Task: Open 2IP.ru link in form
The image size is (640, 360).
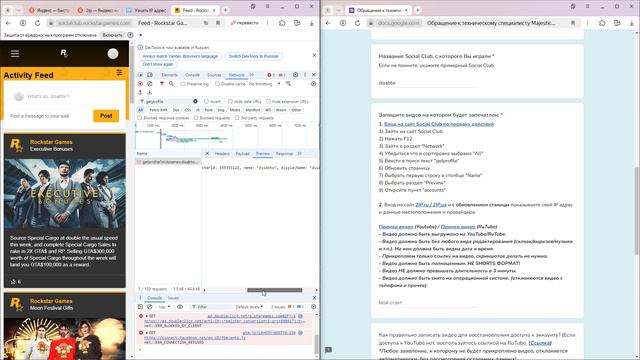Action: (x=431, y=204)
